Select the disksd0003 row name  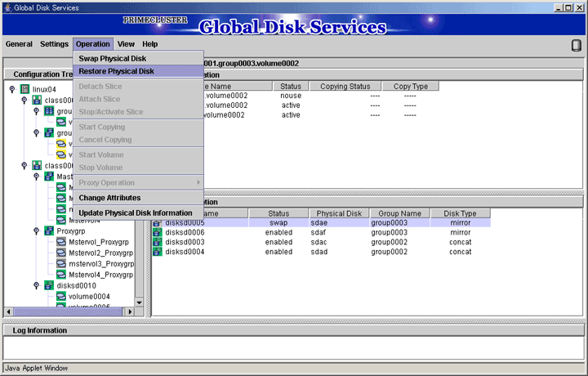tap(185, 243)
